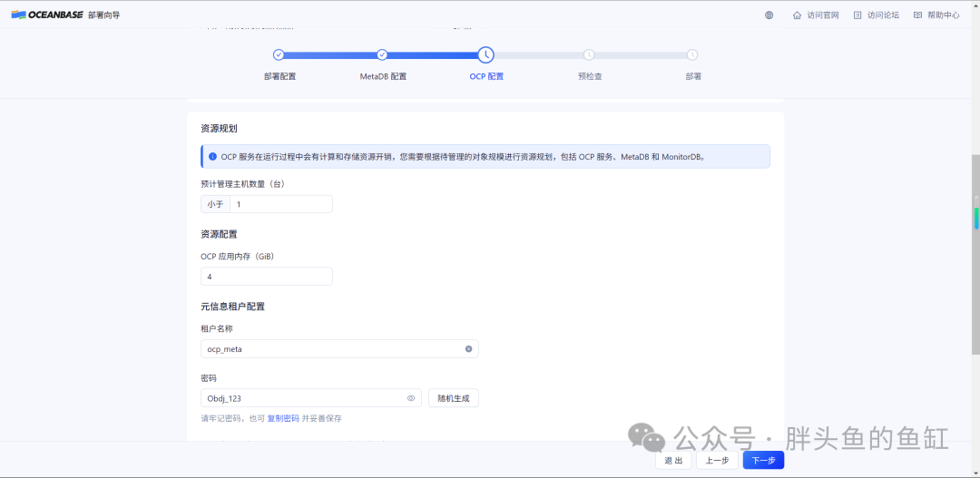980x478 pixels.
Task: Click the 部署配置 step checkmark
Action: (279, 55)
